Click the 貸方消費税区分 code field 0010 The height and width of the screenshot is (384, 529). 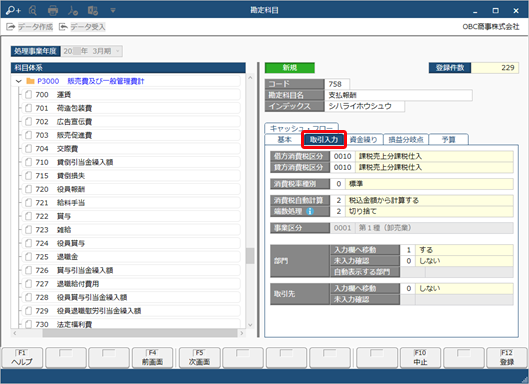point(342,167)
